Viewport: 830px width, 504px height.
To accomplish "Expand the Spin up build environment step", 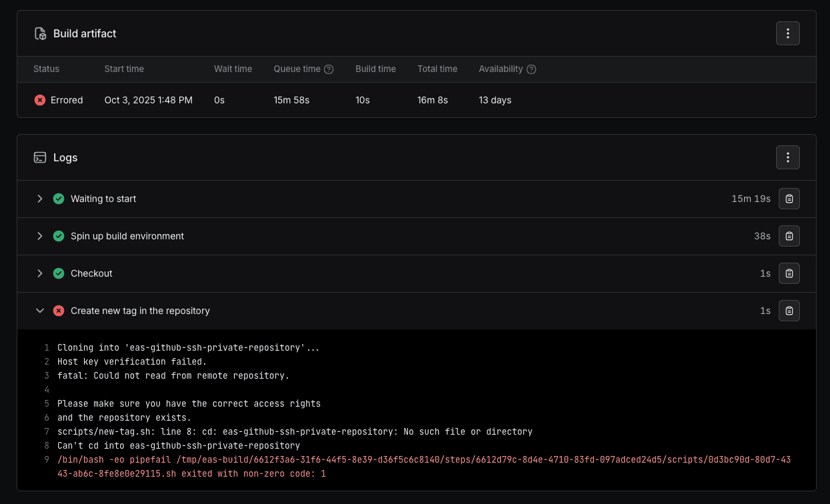I will tap(40, 236).
